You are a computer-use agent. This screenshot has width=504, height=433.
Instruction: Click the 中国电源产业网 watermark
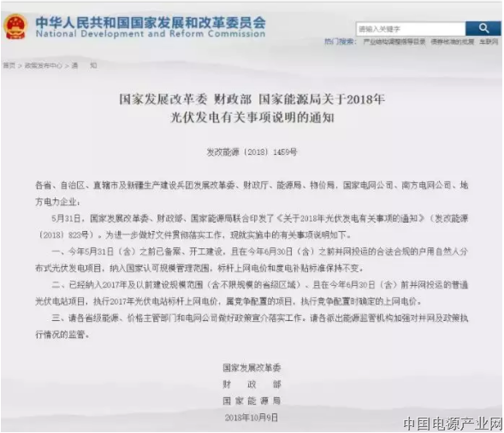click(453, 424)
